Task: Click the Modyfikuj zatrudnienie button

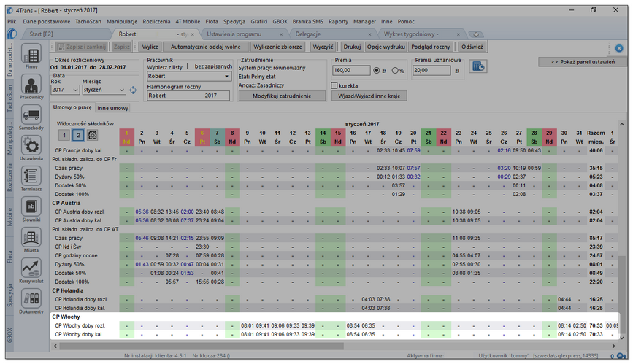Action: (282, 96)
